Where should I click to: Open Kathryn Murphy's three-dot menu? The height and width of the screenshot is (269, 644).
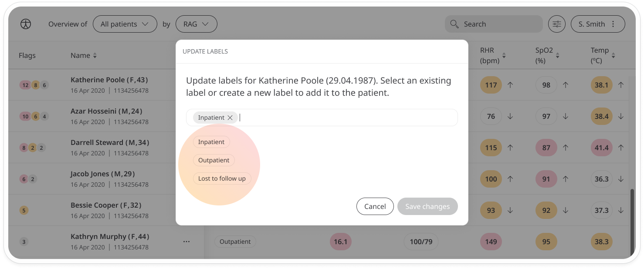[186, 242]
